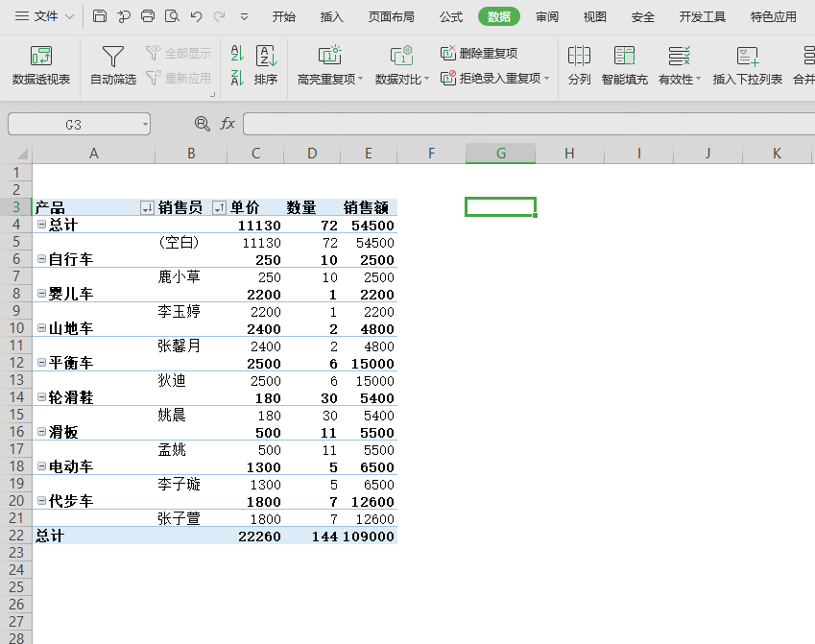Switch to the 审阅 tab
The width and height of the screenshot is (815, 644).
[x=547, y=17]
